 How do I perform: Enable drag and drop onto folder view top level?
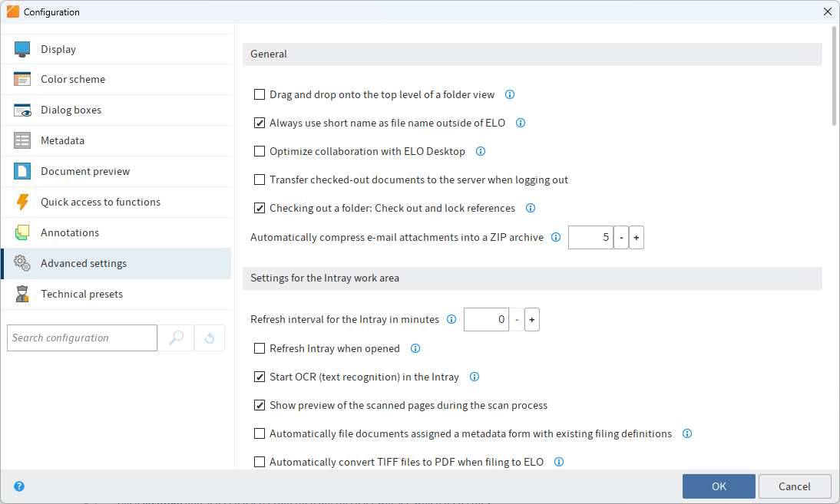tap(259, 94)
